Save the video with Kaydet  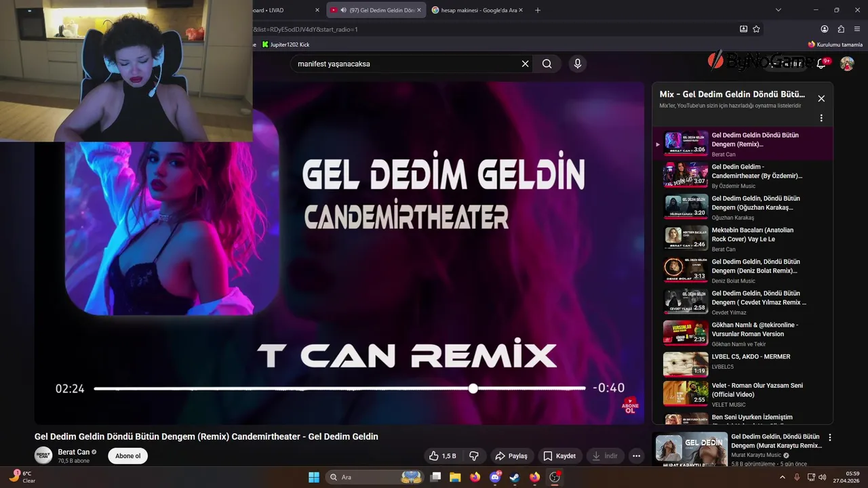(559, 456)
